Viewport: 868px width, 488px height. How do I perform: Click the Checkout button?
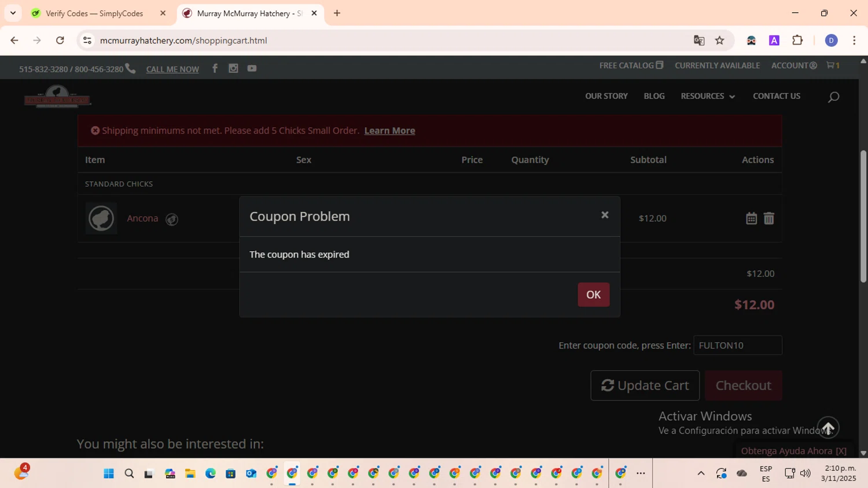point(744,386)
